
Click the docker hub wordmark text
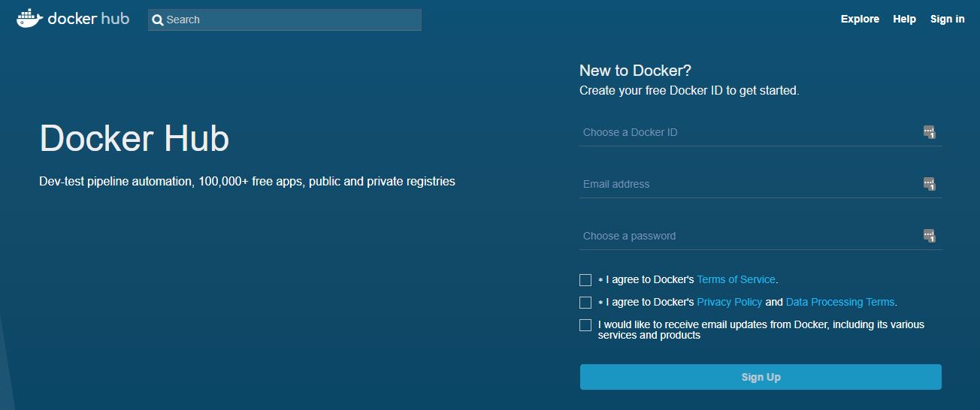tap(88, 19)
